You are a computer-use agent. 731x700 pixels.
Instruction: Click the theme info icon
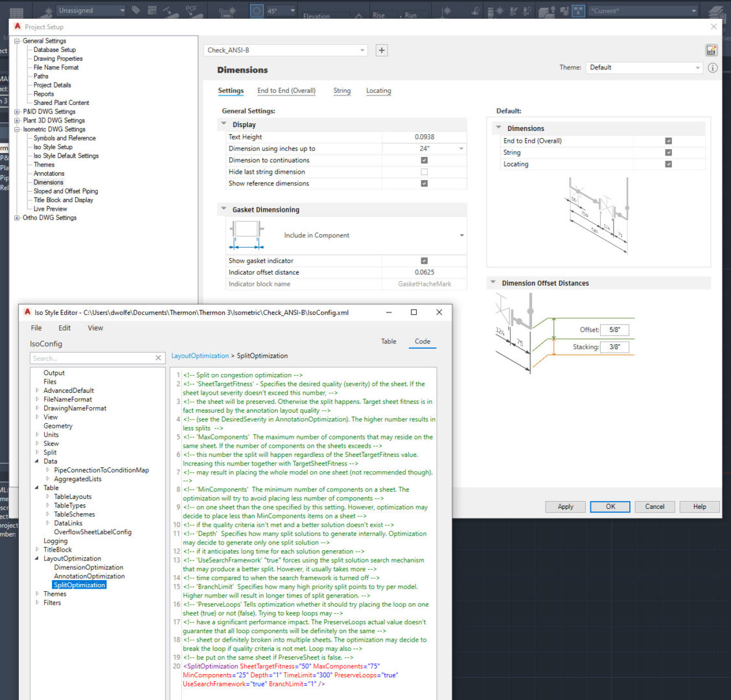pos(713,67)
